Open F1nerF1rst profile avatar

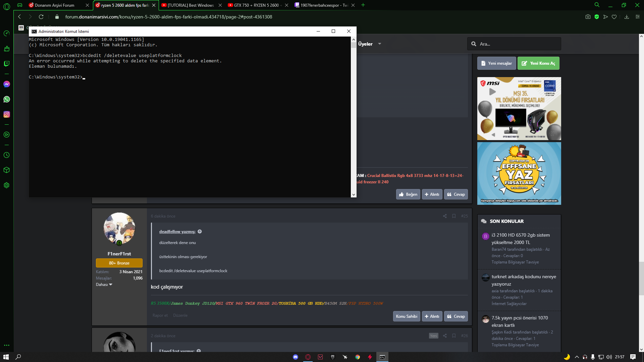point(119,229)
